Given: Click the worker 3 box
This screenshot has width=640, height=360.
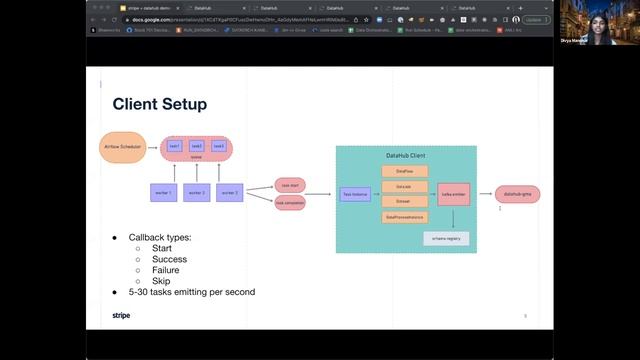Looking at the screenshot, I should click(230, 193).
